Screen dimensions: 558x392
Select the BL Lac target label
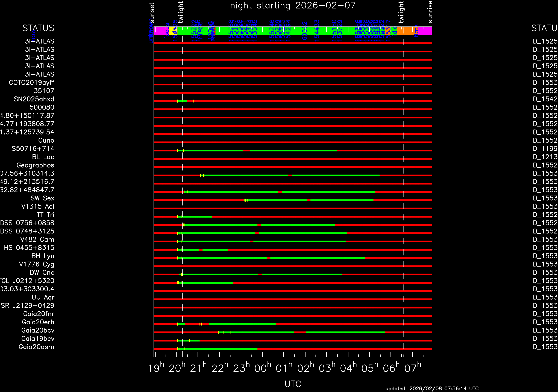point(43,157)
